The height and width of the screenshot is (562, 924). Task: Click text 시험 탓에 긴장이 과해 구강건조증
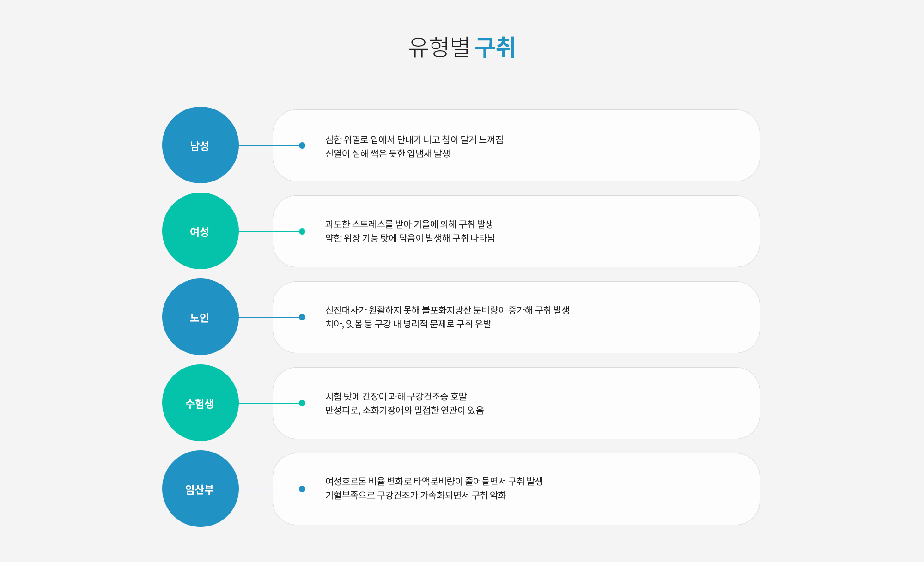tap(387, 396)
